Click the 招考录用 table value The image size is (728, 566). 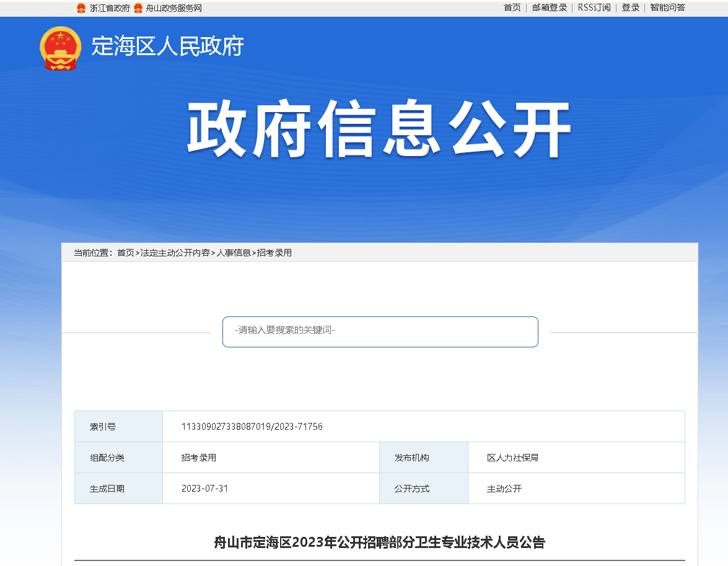(x=199, y=458)
